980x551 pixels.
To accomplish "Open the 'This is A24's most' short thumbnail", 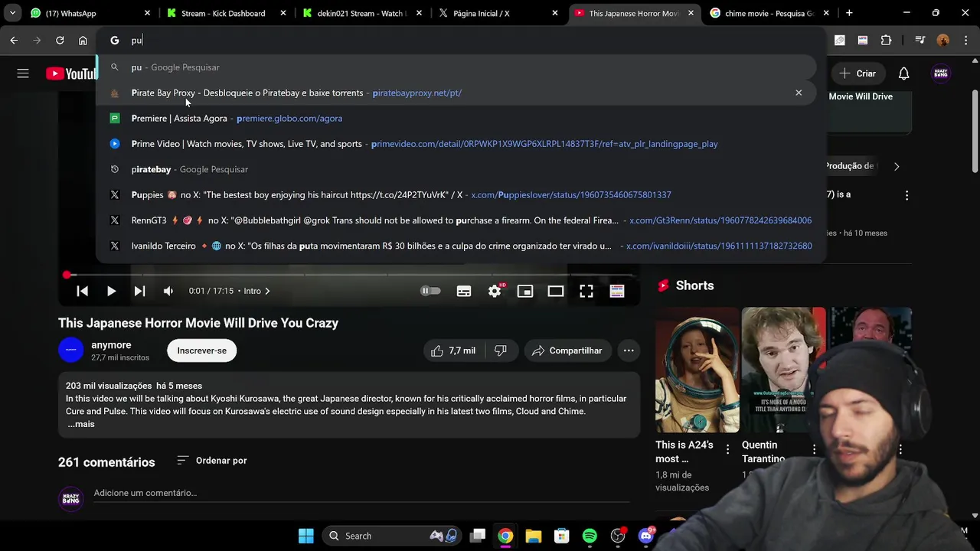I will [x=697, y=370].
